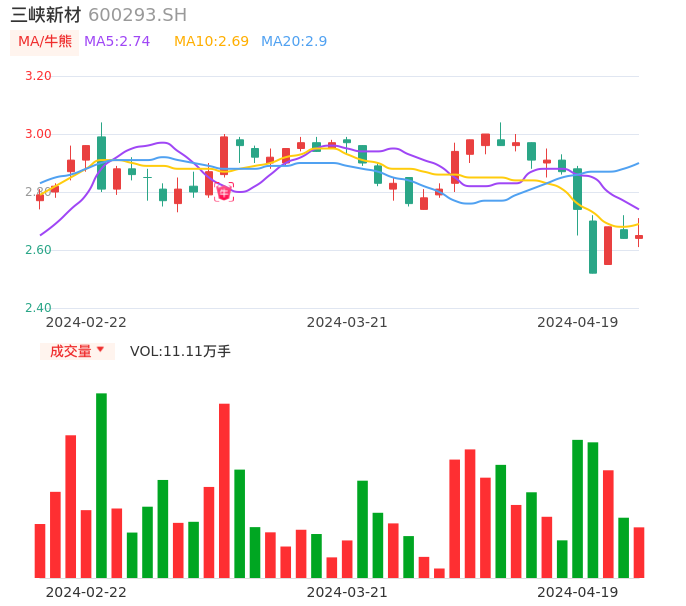
Task: Click the 3.20 price axis label
Action: [x=38, y=76]
